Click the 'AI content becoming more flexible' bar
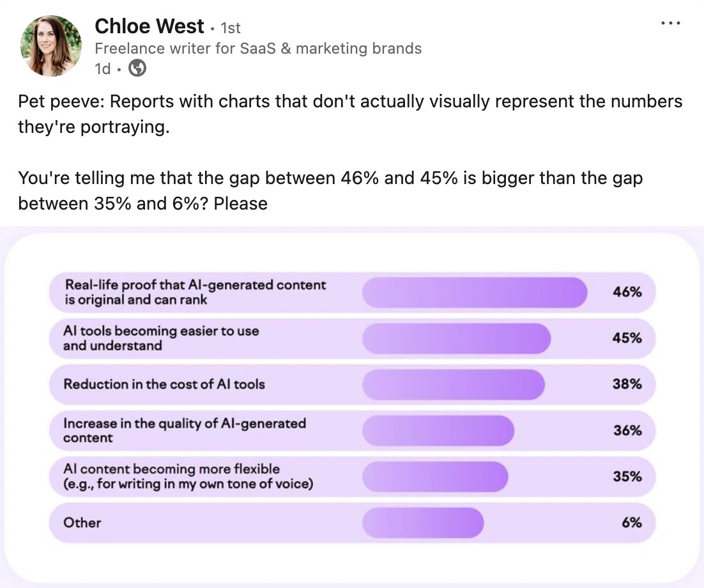 click(x=434, y=476)
